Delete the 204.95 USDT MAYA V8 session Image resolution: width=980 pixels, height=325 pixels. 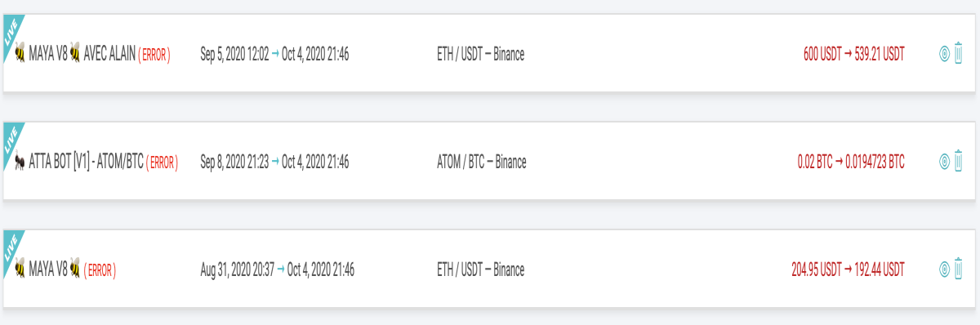tap(959, 269)
